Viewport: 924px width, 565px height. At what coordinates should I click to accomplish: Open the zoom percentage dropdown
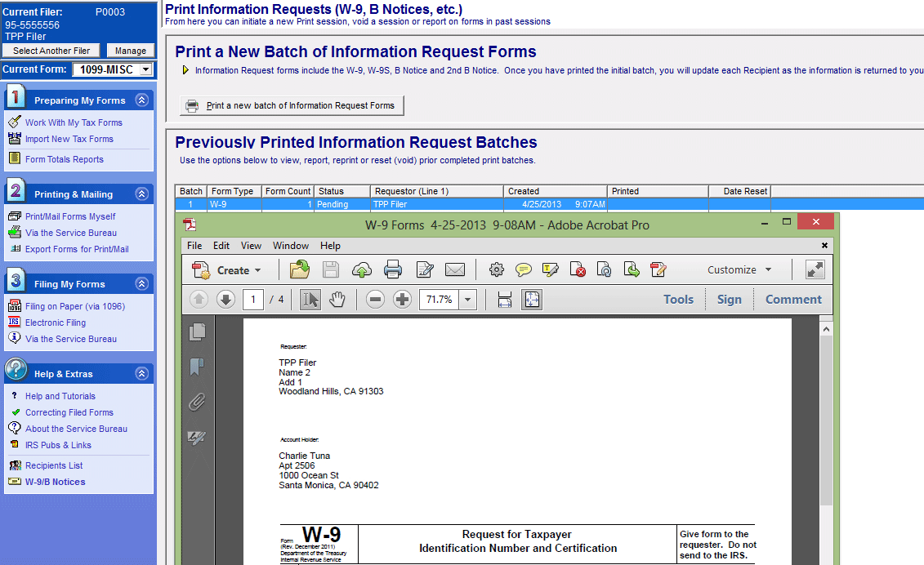(468, 300)
